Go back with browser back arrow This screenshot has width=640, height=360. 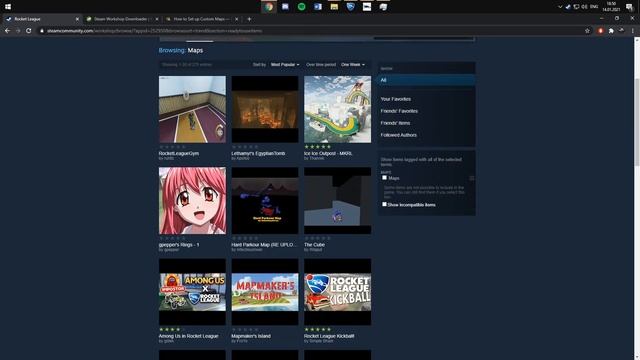click(7, 31)
